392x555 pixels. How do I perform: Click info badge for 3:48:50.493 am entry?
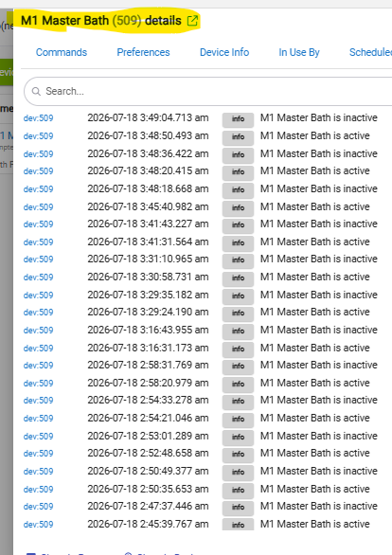click(238, 137)
